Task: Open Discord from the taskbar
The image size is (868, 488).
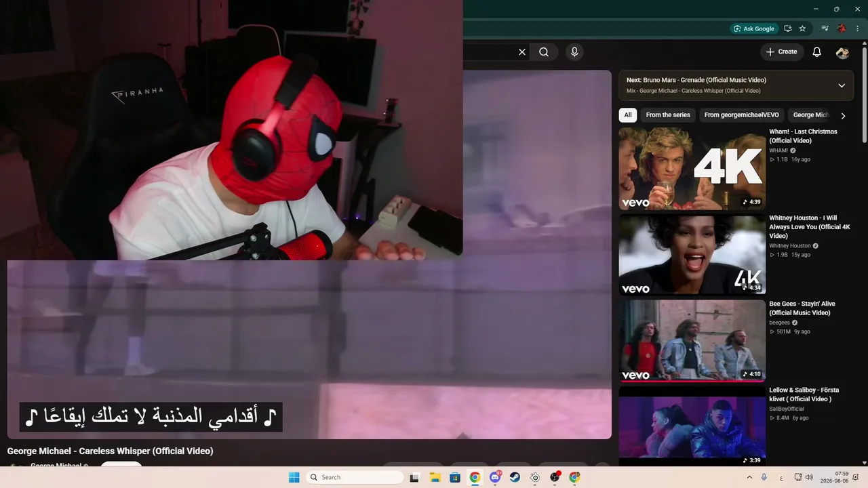Action: click(x=495, y=477)
